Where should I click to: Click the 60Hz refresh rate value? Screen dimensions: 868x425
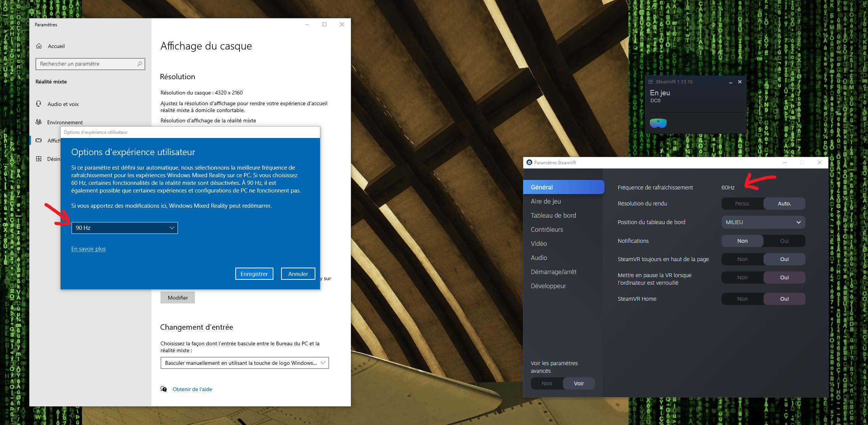728,188
